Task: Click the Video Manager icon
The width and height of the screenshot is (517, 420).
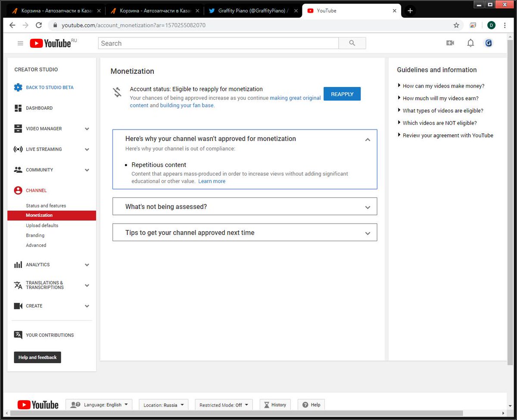Action: 18,128
